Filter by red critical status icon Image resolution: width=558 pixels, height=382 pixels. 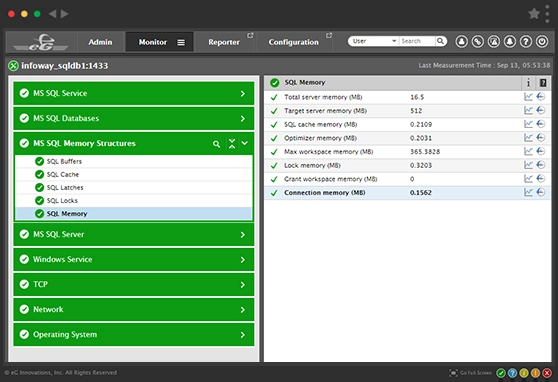(547, 373)
